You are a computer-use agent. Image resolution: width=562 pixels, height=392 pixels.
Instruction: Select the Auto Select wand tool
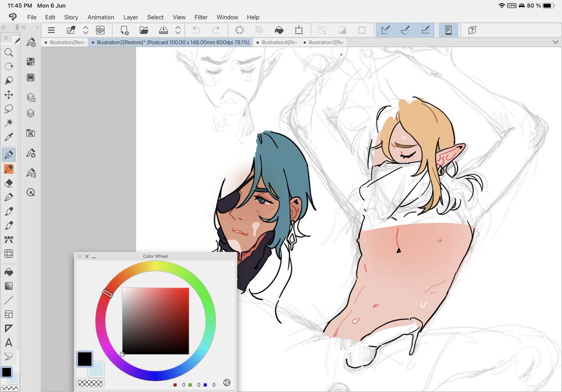point(8,123)
